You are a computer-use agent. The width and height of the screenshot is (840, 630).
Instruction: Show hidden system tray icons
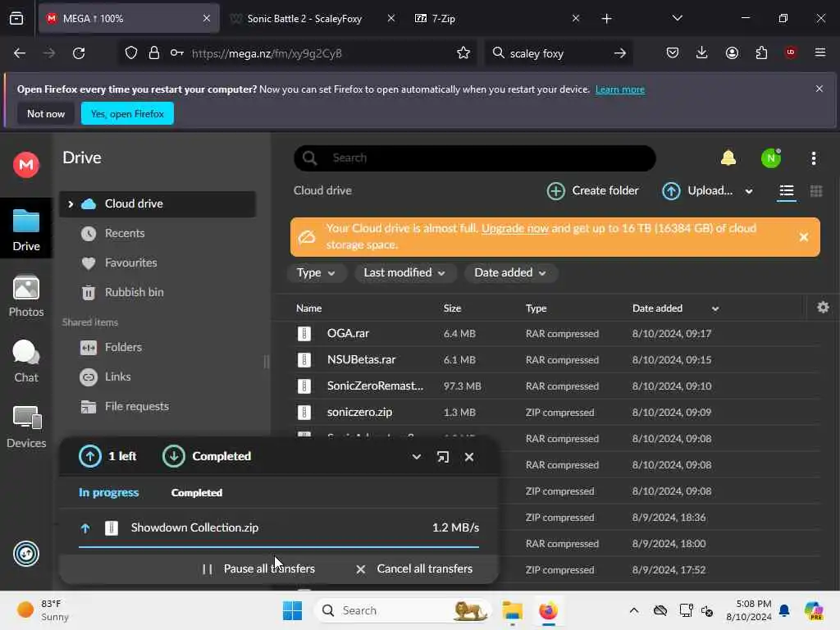634,610
